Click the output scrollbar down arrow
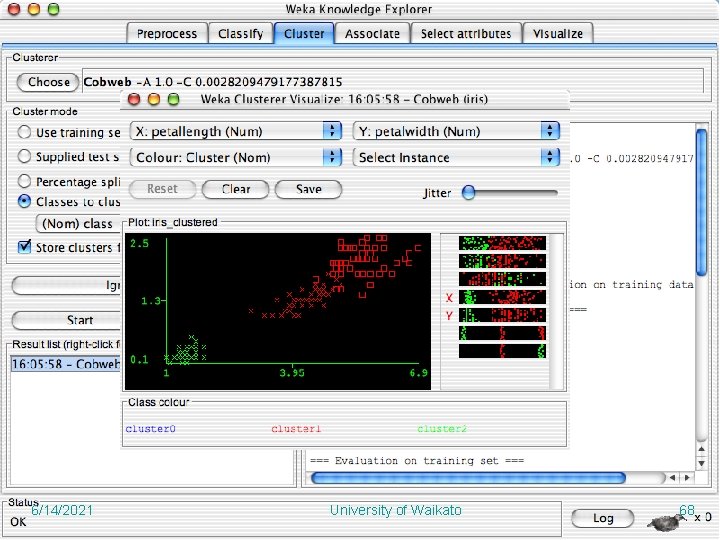Viewport: 720px width, 540px height. click(x=701, y=463)
